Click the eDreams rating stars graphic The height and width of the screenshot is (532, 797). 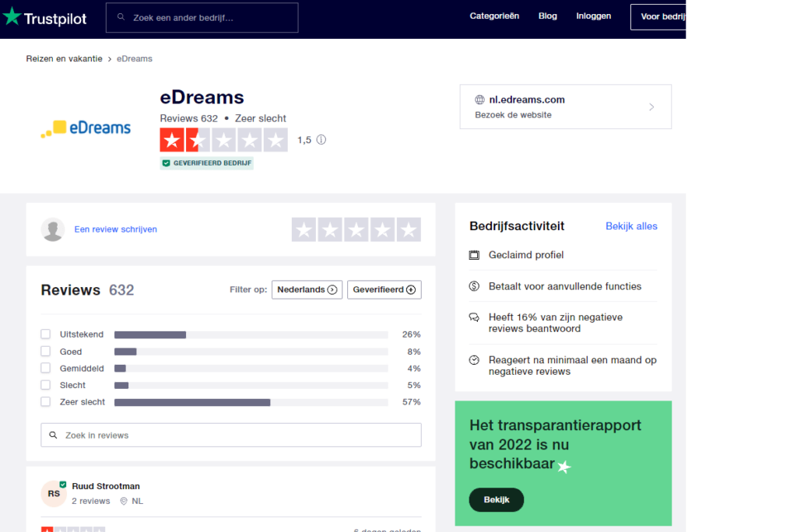[223, 140]
